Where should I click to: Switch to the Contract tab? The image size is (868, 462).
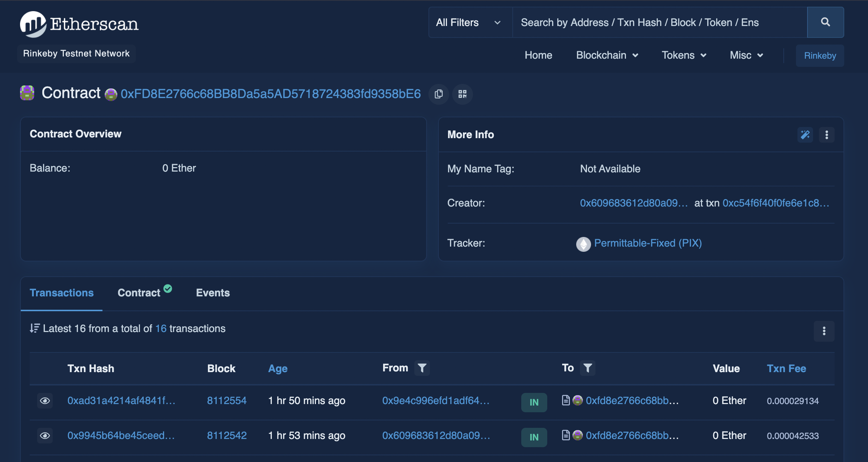[x=139, y=293]
